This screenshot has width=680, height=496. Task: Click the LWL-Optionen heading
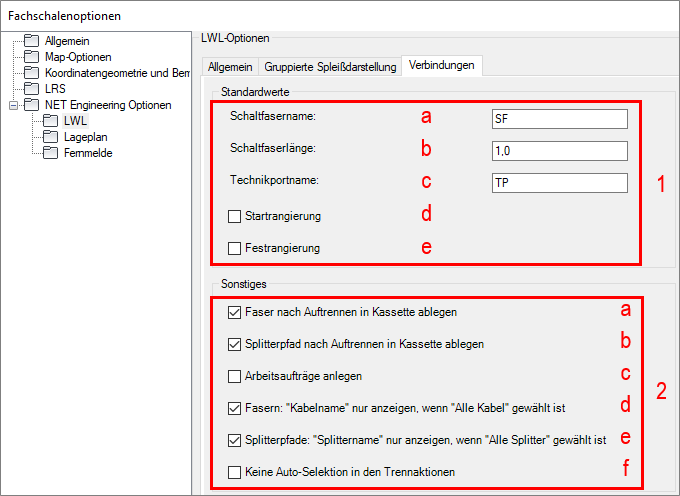pos(235,38)
